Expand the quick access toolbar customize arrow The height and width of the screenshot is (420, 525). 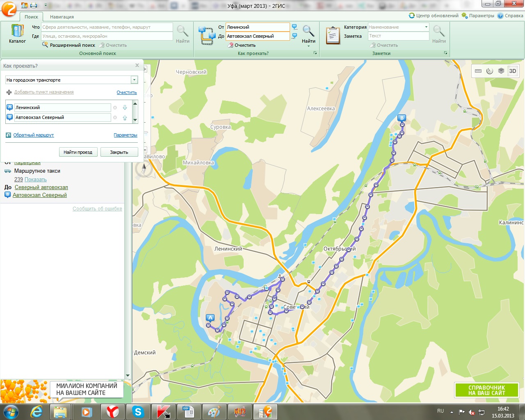pos(46,5)
